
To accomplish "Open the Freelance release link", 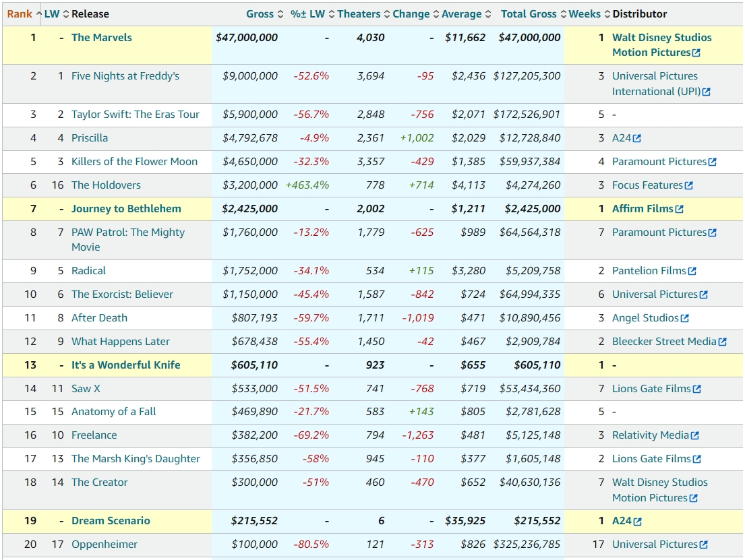I will [x=94, y=435].
